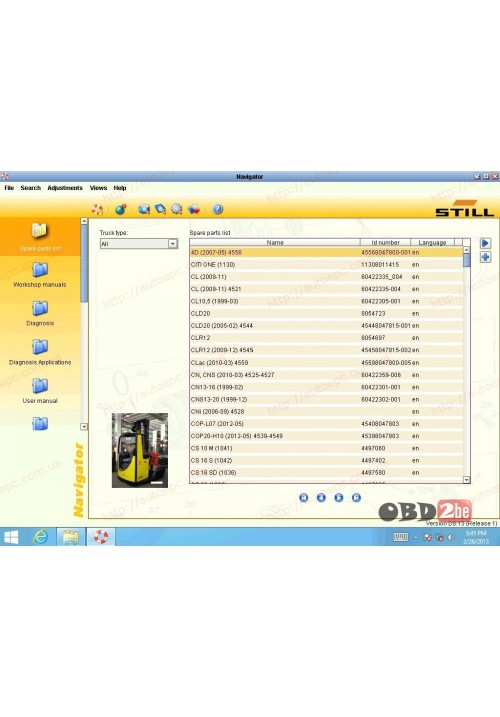Click the list scrollbar up arrow
Image resolution: width=500 pixels, height=717 pixels.
467,250
